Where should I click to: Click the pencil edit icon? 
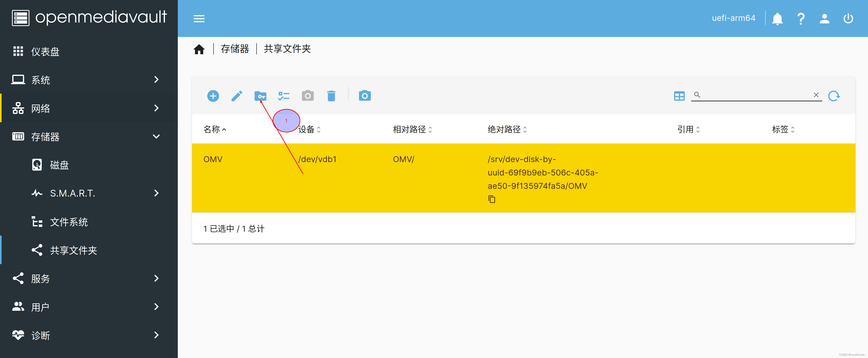pos(237,96)
